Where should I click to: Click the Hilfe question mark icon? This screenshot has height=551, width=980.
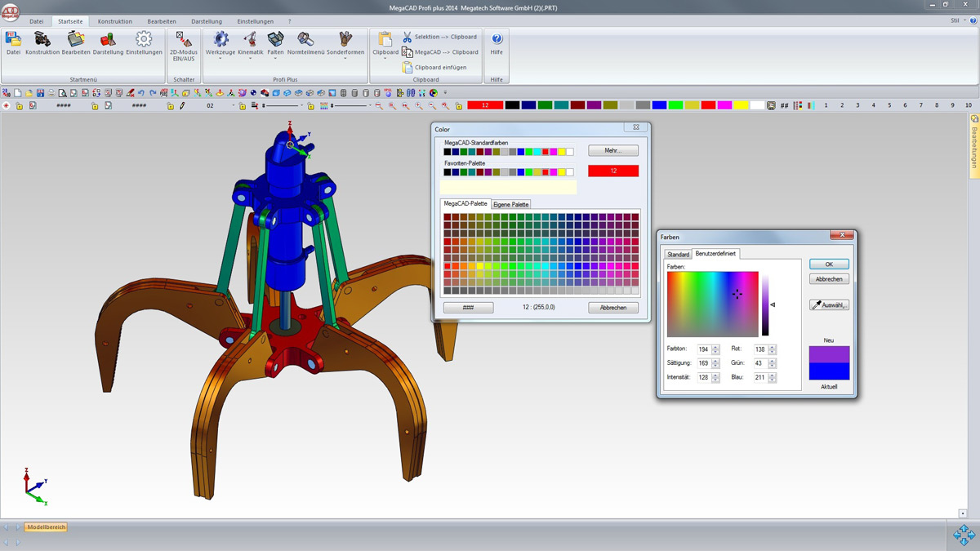pyautogui.click(x=497, y=39)
